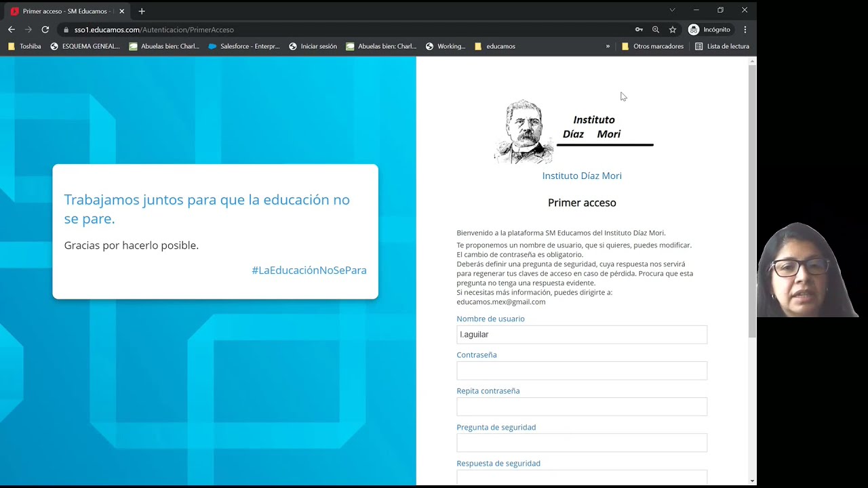868x488 pixels.
Task: Close the Primer acceso tab
Action: click(121, 11)
